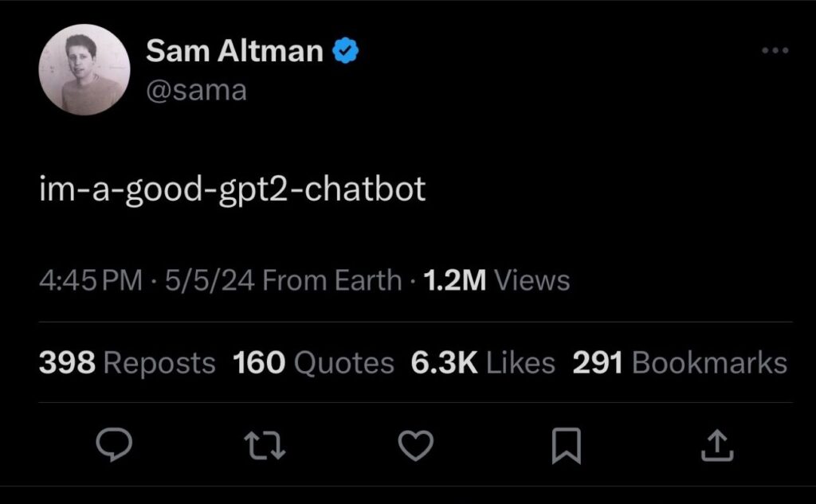Click the gray Views label
The image size is (816, 504).
pyautogui.click(x=532, y=280)
